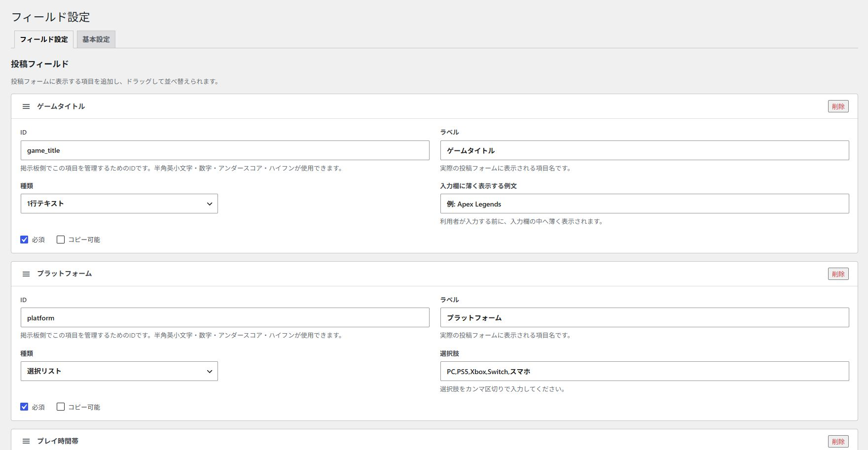
Task: Click the プレイ時間帯 card header title
Action: (x=58, y=441)
